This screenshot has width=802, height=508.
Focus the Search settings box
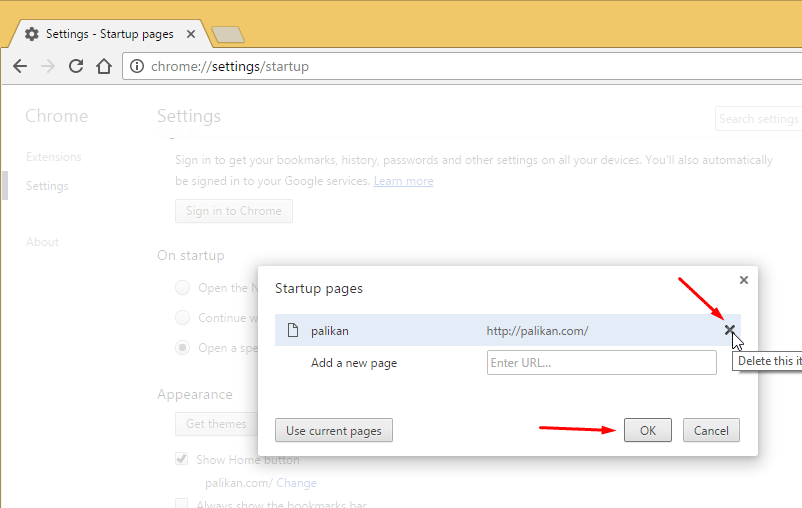coord(759,119)
